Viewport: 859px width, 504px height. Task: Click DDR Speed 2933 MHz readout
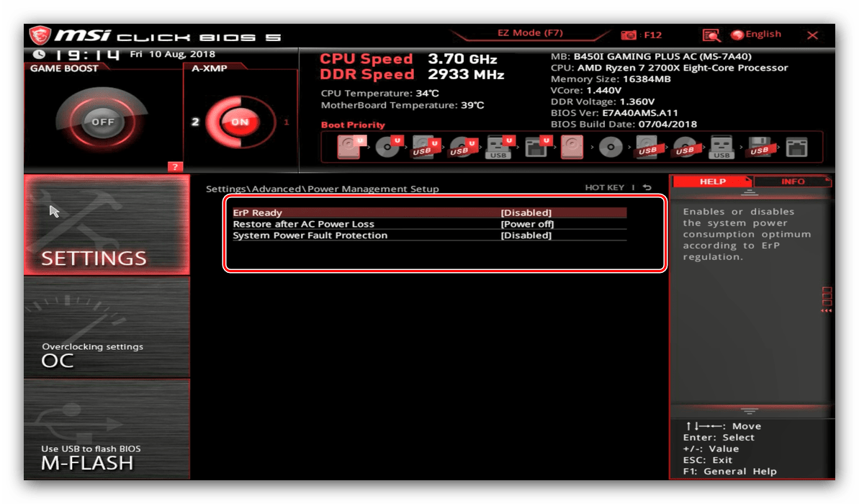coord(411,74)
